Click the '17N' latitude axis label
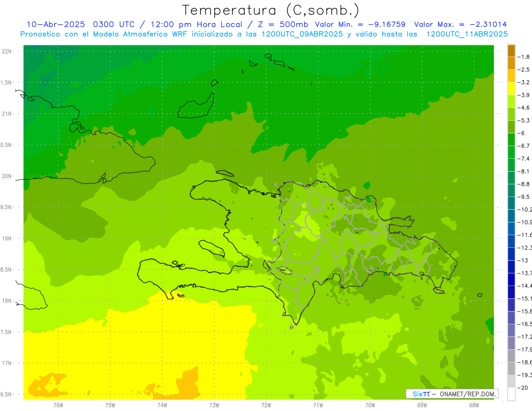The height and width of the screenshot is (411, 532). coord(8,364)
